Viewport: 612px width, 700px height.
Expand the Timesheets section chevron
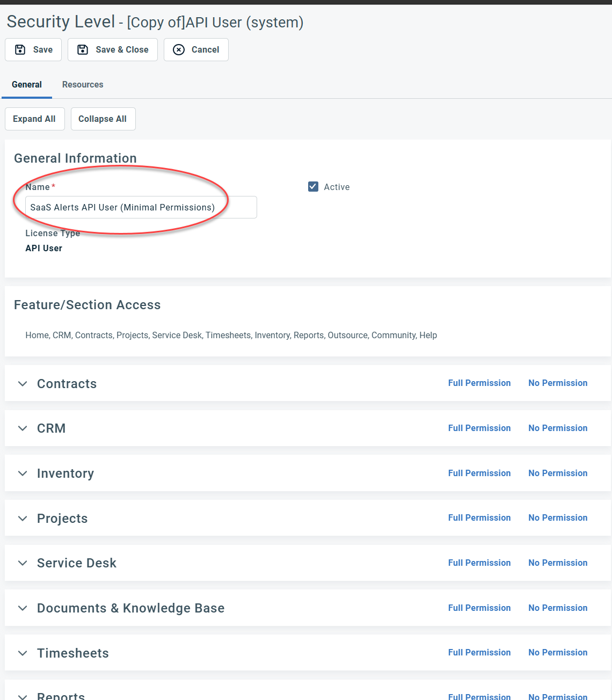pyautogui.click(x=23, y=653)
